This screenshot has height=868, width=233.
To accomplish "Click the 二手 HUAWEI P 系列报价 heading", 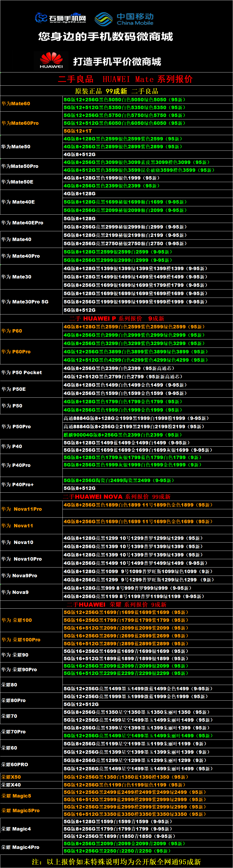I will [117, 318].
